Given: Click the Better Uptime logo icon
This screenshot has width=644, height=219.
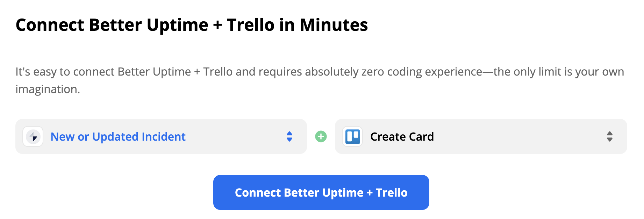Looking at the screenshot, I should [33, 136].
